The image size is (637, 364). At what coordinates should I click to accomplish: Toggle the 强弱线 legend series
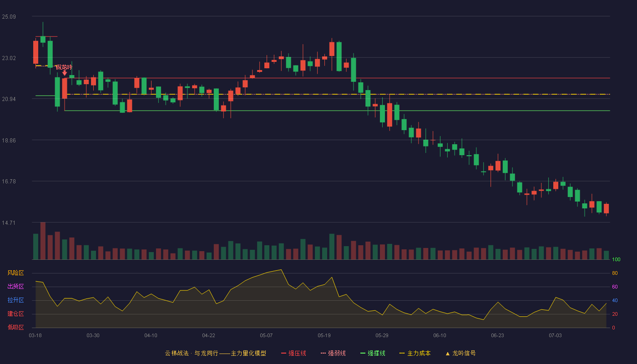coord(334,353)
